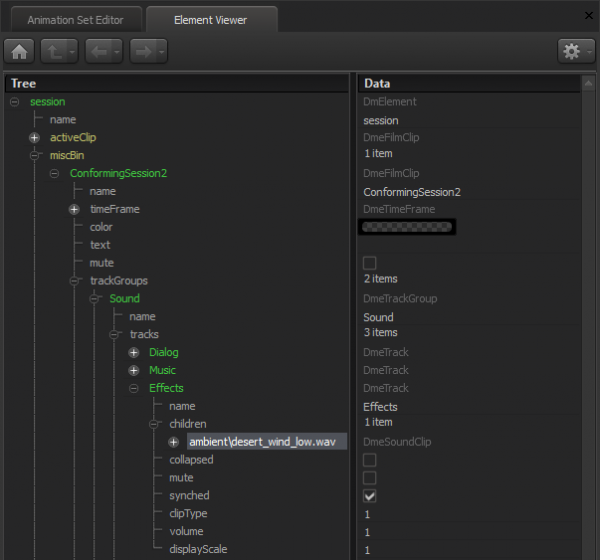Screen dimensions: 600x560
Task: Toggle the mute checkbox for ConformingSession2
Action: [370, 263]
